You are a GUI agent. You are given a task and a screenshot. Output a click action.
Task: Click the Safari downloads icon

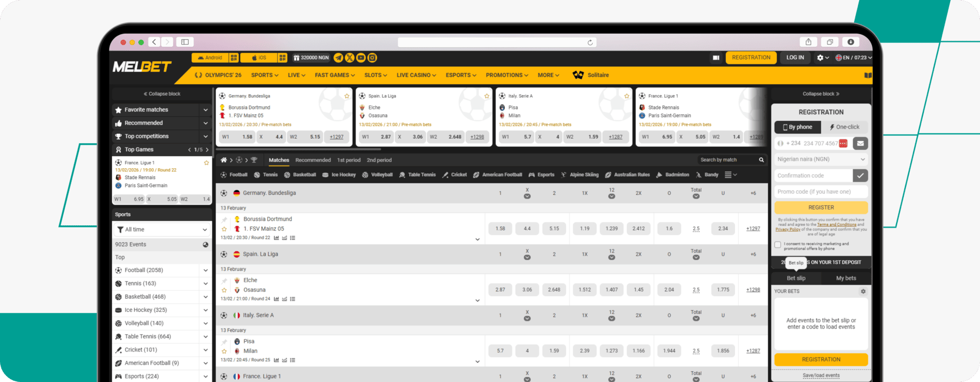(x=851, y=42)
